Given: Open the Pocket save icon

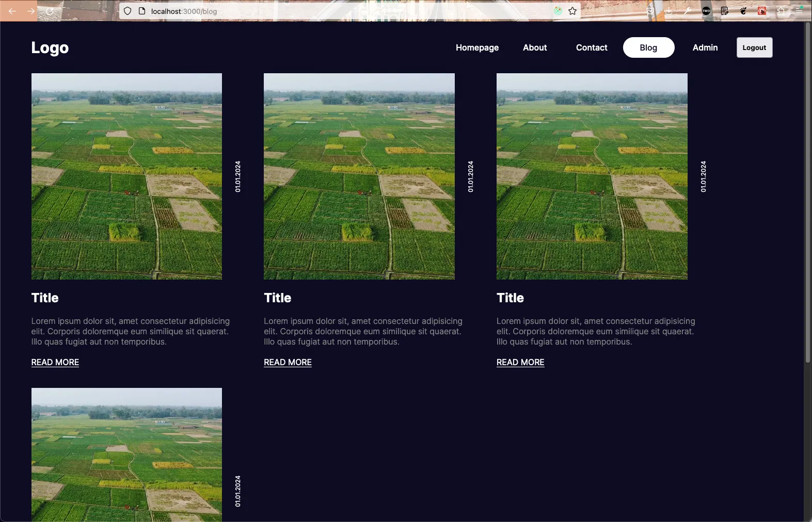Looking at the screenshot, I should 650,11.
